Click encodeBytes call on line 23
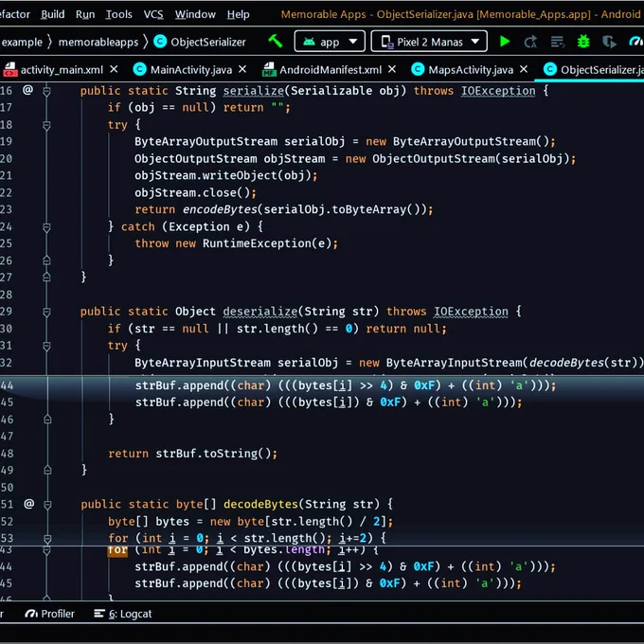 (220, 209)
